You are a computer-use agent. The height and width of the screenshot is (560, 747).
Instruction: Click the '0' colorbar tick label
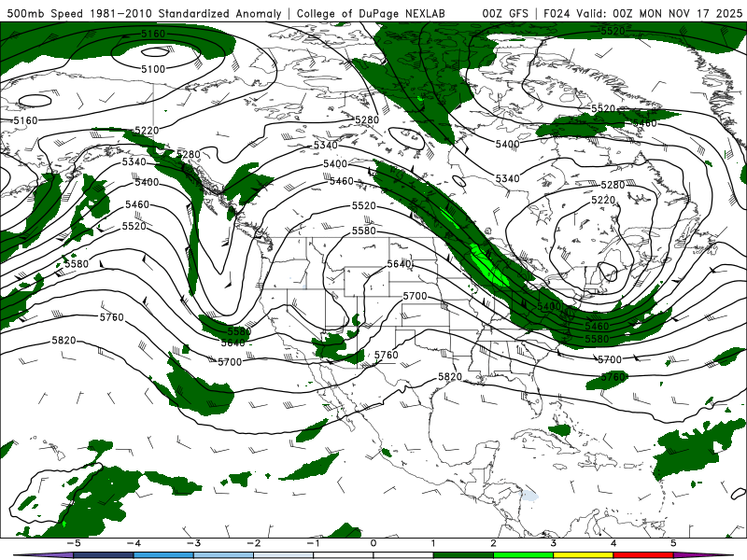(373, 543)
